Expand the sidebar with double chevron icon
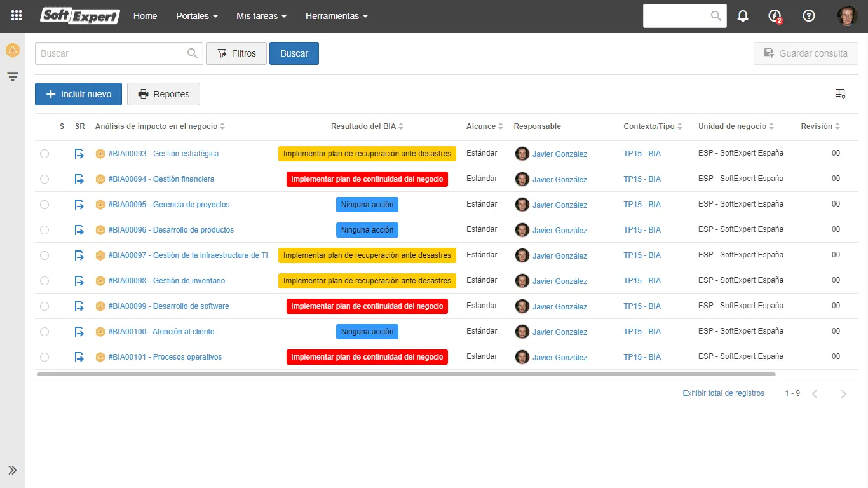Screen dimensions: 868x488 click(x=13, y=470)
